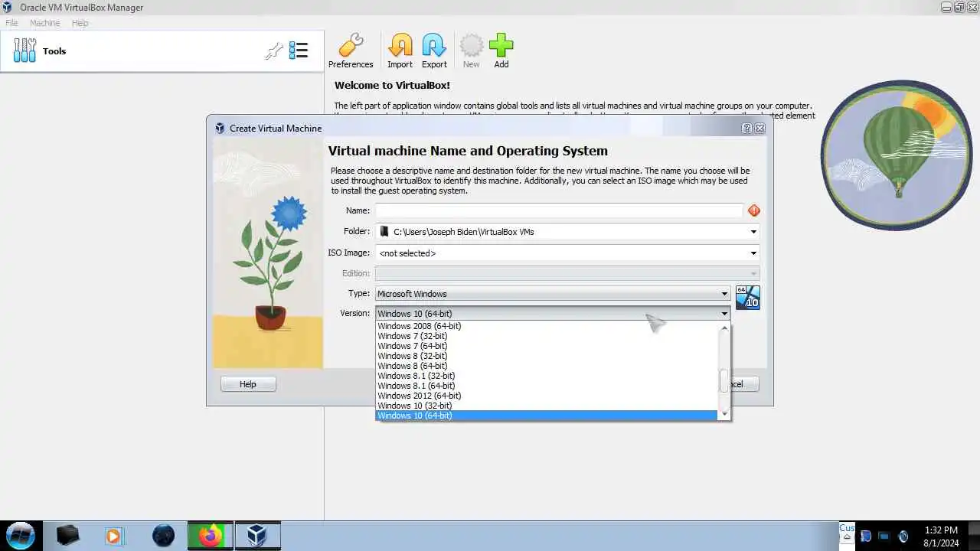Launch media player from taskbar
This screenshot has height=551, width=980.
[x=113, y=536]
